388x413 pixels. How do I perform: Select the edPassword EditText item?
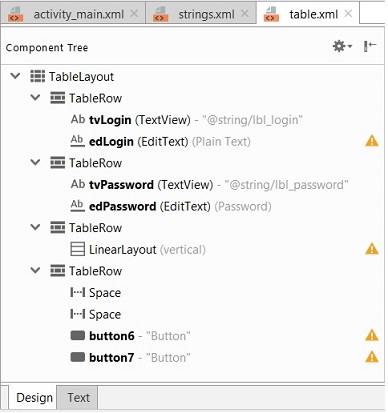pyautogui.click(x=171, y=206)
